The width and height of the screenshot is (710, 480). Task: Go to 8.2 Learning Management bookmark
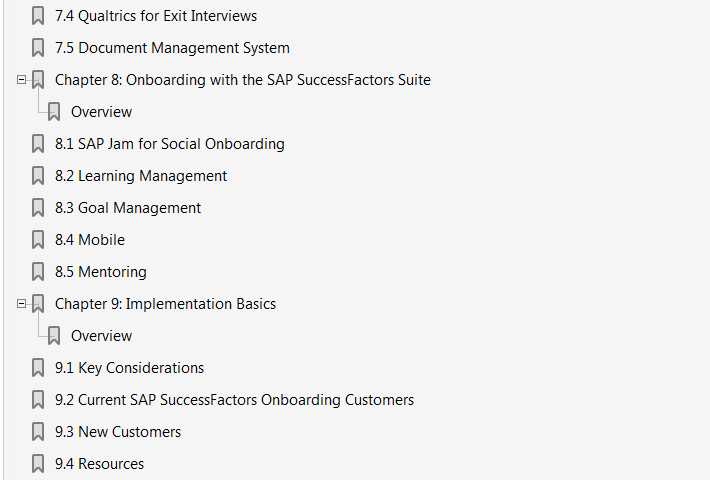[141, 176]
